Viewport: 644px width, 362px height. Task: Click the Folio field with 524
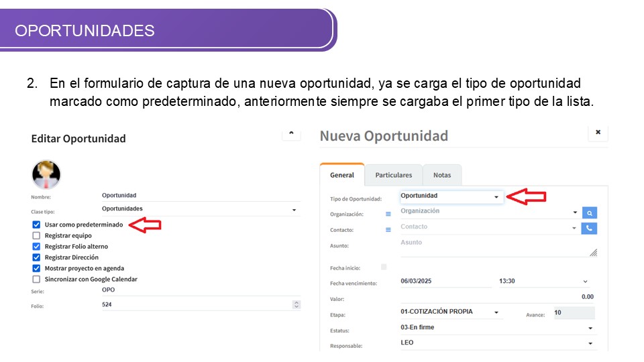click(x=201, y=304)
